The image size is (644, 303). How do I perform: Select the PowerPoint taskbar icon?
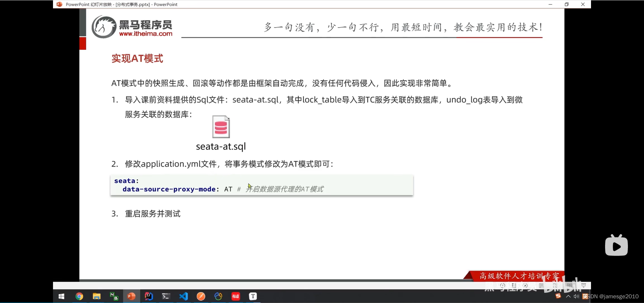coord(131,296)
